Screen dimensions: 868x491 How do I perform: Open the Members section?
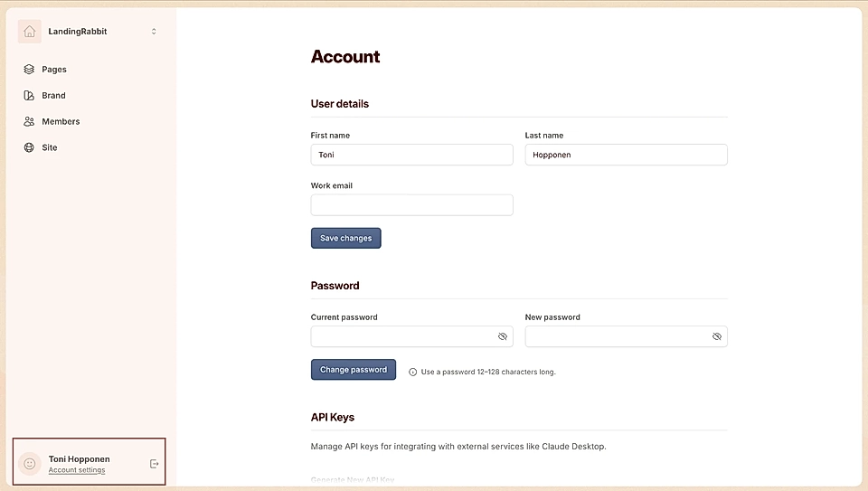61,121
